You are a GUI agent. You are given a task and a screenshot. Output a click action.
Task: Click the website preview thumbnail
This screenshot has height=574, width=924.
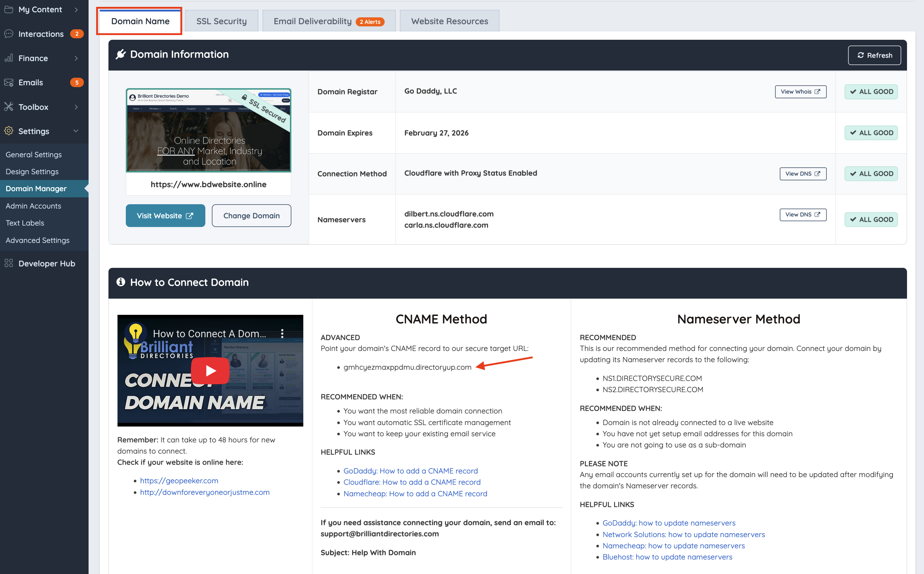click(209, 130)
